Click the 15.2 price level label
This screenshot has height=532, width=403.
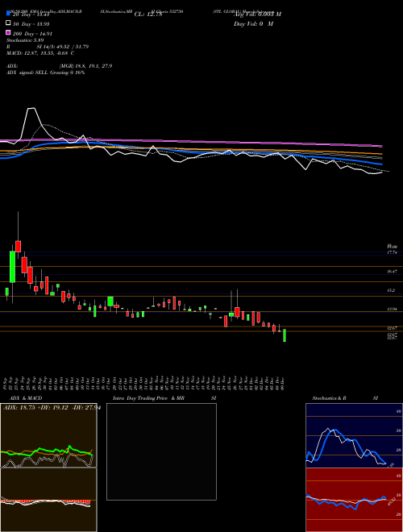point(391,290)
